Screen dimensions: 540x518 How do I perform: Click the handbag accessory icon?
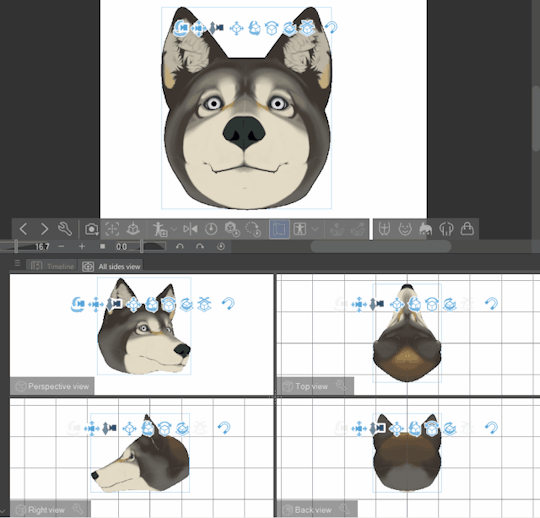click(x=467, y=229)
